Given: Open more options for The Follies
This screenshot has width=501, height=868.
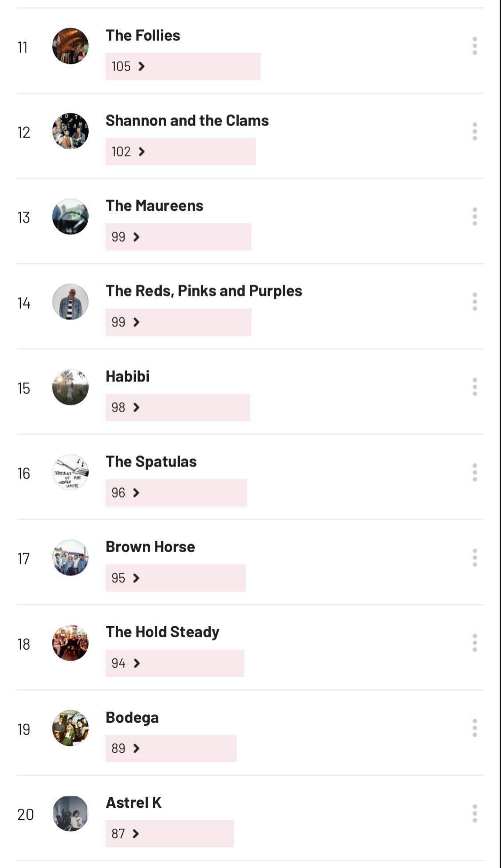Looking at the screenshot, I should [475, 46].
